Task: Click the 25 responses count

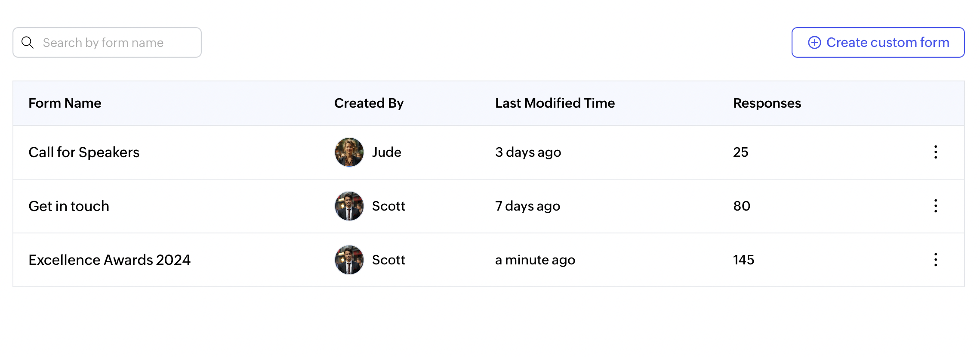Action: click(740, 152)
